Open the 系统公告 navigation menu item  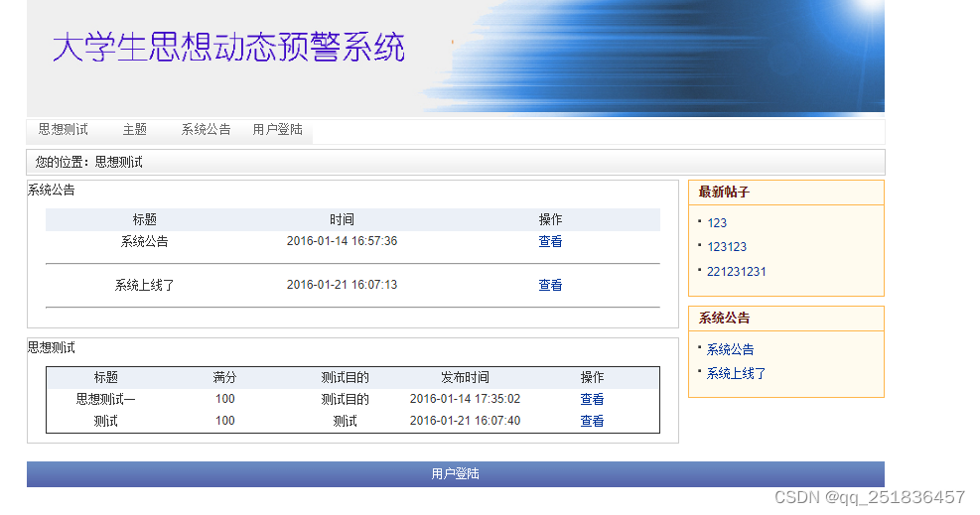pos(206,129)
